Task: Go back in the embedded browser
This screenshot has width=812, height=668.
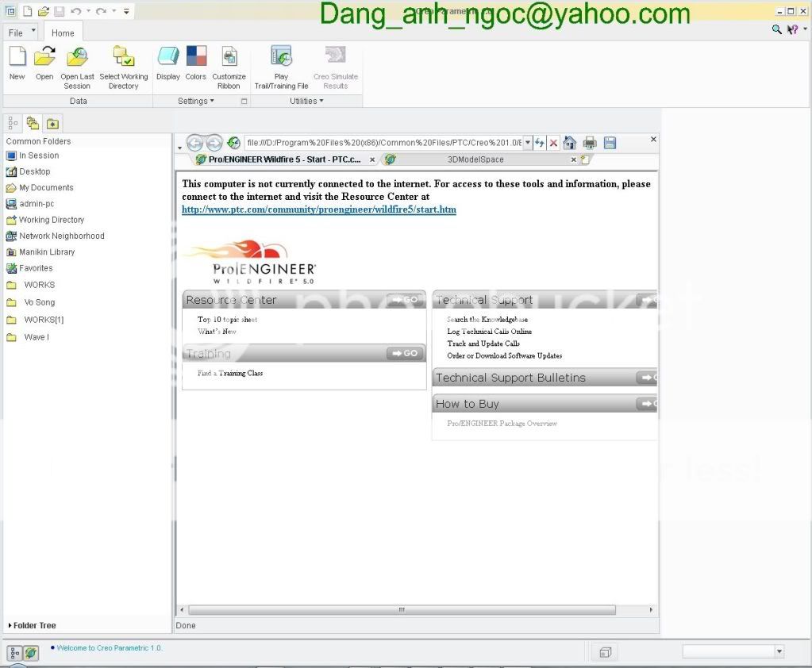Action: [x=194, y=143]
